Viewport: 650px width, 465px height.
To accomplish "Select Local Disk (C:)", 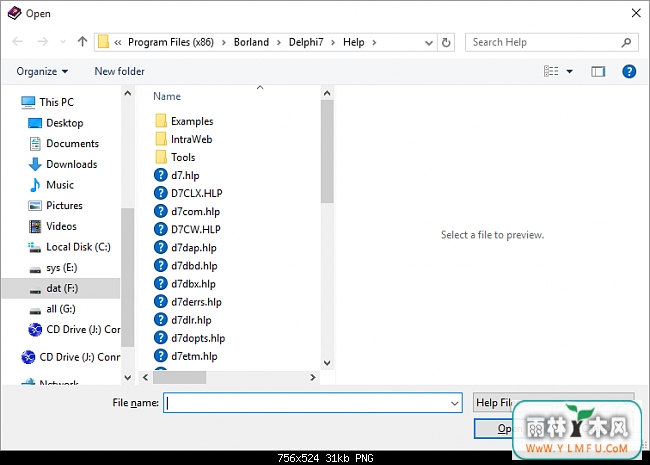I will pos(78,247).
